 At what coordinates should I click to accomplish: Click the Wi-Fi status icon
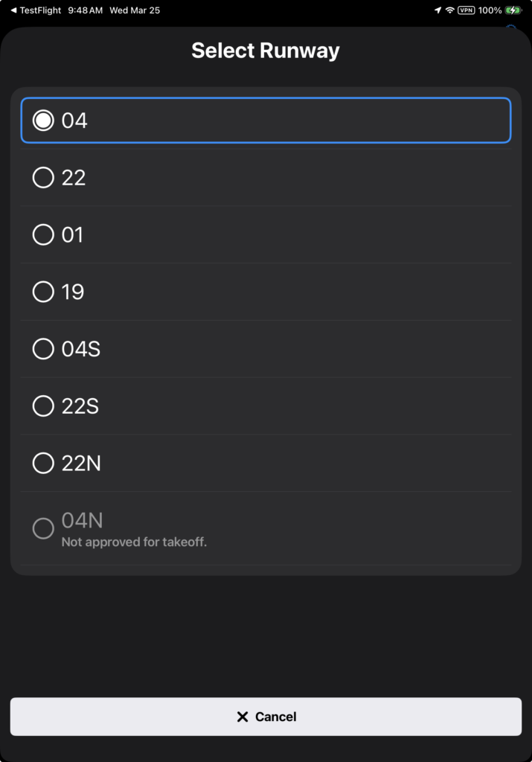pyautogui.click(x=449, y=10)
